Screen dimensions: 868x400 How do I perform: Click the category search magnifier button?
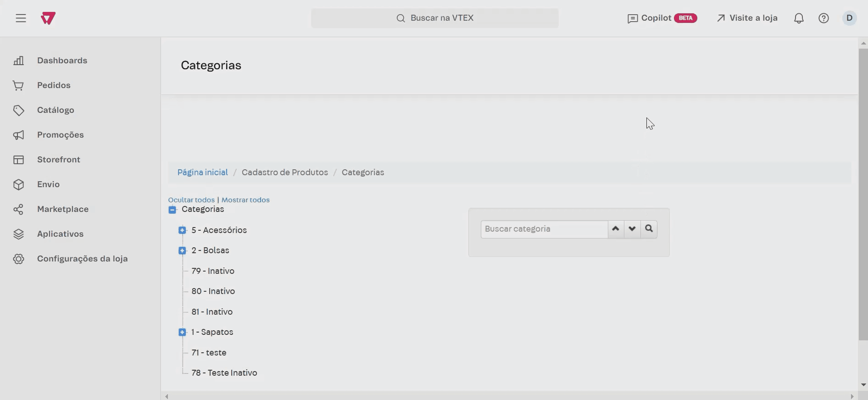point(649,229)
